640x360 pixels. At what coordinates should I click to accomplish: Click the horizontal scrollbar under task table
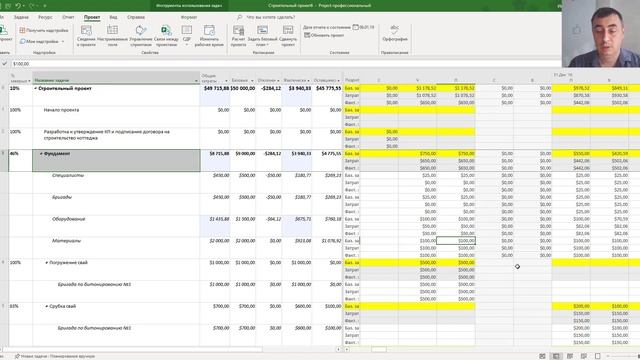[133, 349]
